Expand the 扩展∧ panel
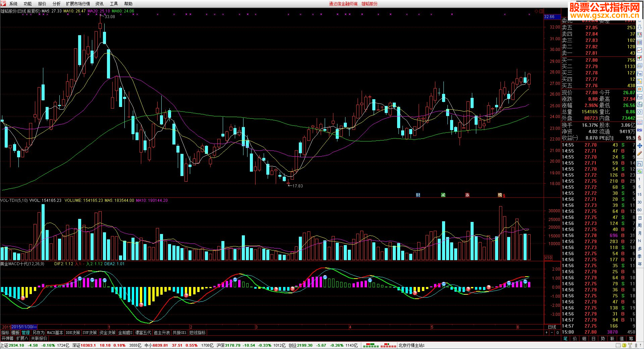The height and width of the screenshot is (349, 644). (x=22, y=339)
